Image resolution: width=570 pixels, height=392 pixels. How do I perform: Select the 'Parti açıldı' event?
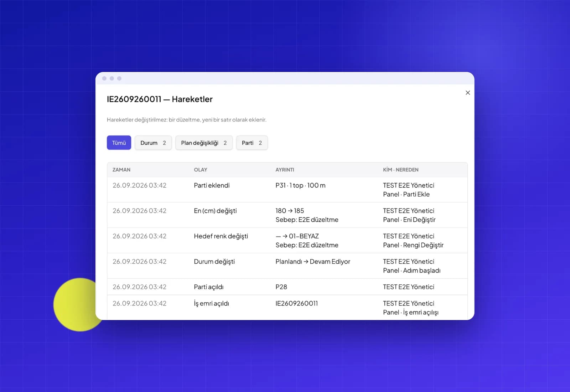[208, 287]
